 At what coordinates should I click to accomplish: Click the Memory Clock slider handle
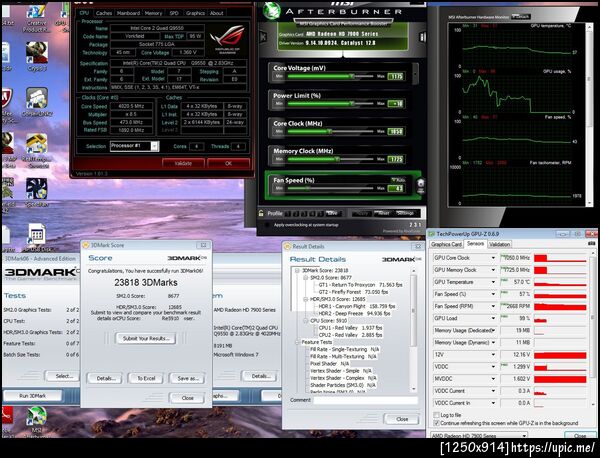(337, 159)
